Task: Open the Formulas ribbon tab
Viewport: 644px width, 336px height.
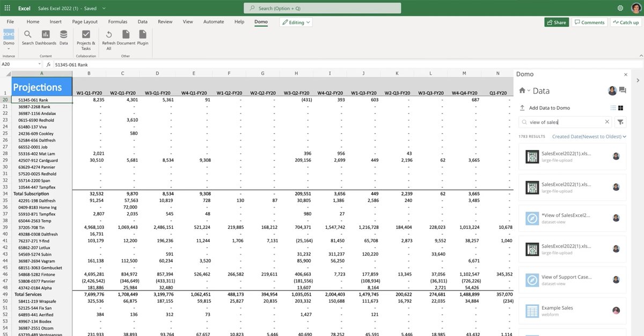Action: pos(118,22)
